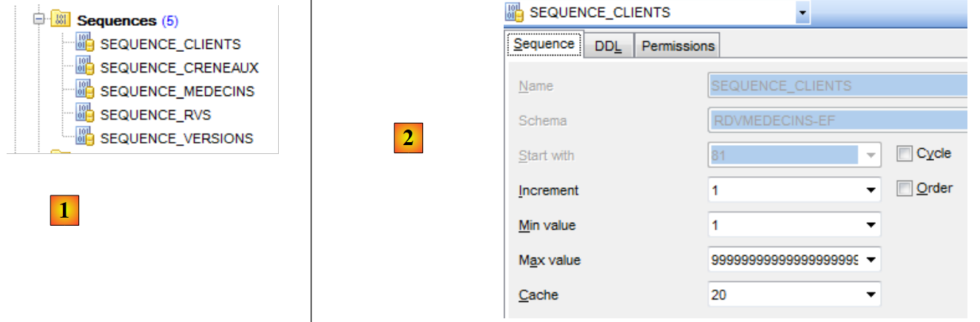Click the SEQUENCE_MEDECINS sequence icon
980x322 pixels.
point(85,92)
